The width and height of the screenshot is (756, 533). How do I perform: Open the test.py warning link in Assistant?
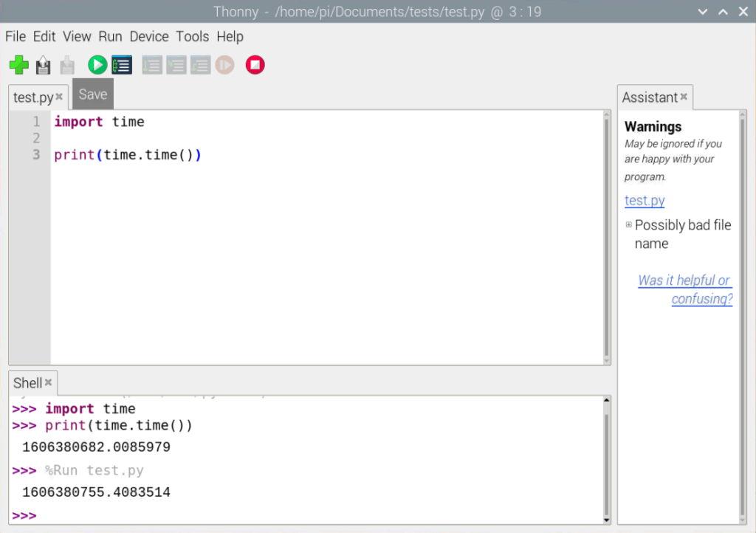pos(644,200)
